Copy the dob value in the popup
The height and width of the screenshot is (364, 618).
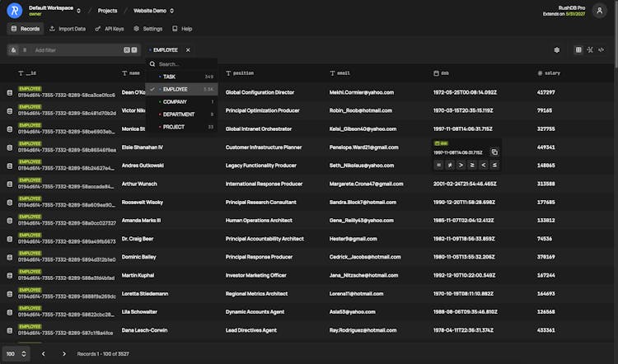[494, 152]
